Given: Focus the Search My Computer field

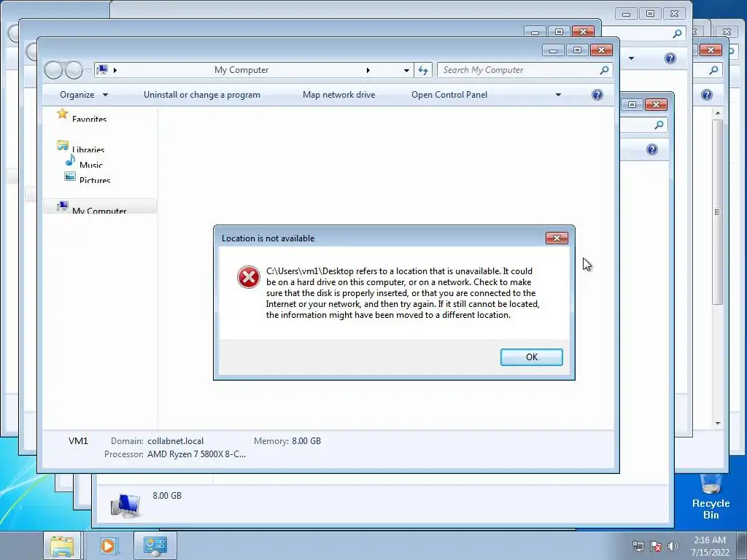Looking at the screenshot, I should pos(519,70).
